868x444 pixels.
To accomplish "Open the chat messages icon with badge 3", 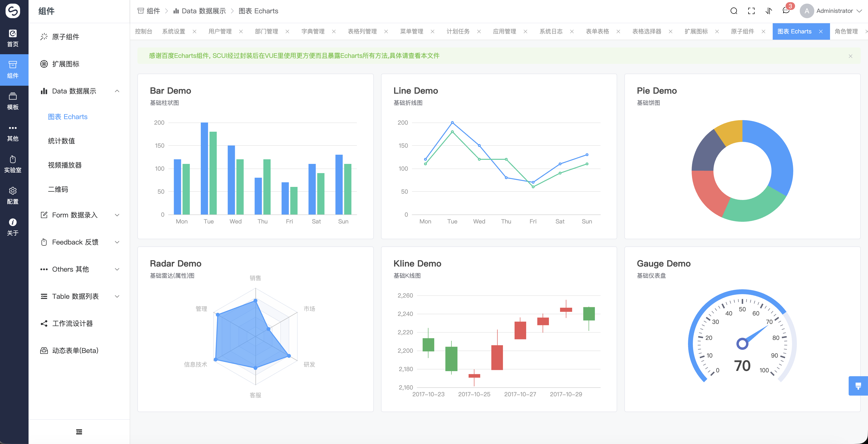I will coord(786,10).
